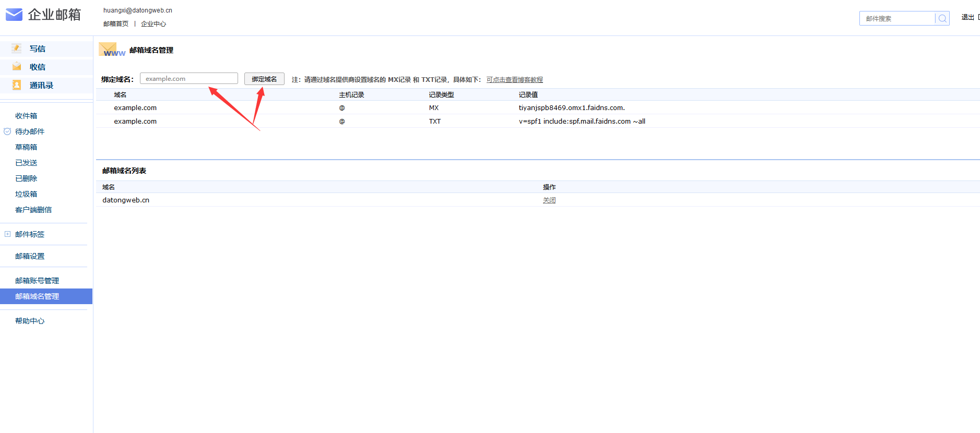Click the search magnifier icon
This screenshot has width=980, height=433.
[942, 18]
